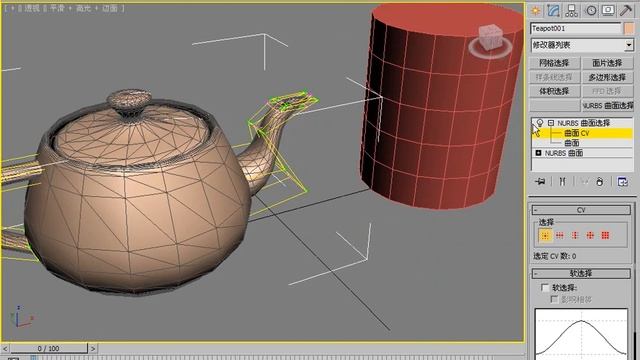
Task: Open the Utilities hammer tab
Action: [x=626, y=11]
